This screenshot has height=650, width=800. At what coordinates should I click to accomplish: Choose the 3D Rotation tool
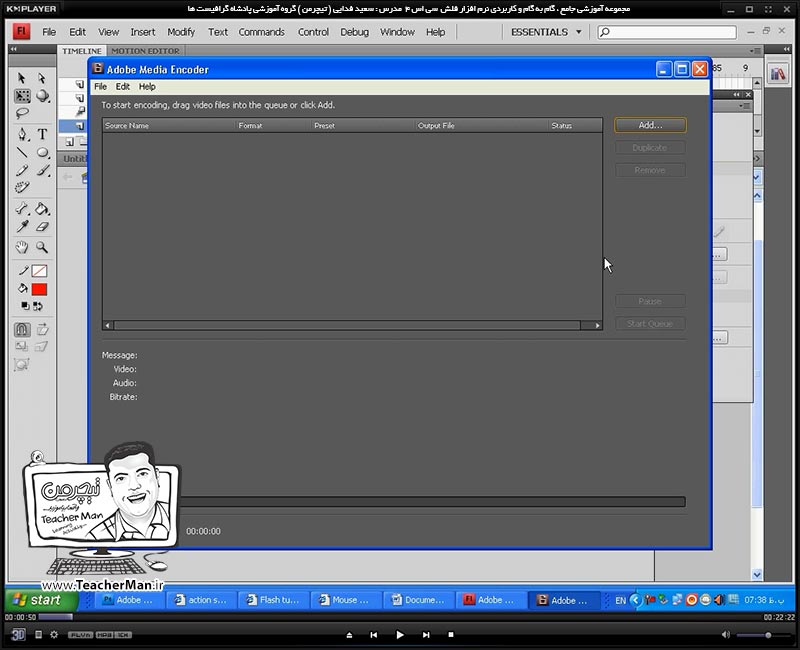tap(43, 96)
